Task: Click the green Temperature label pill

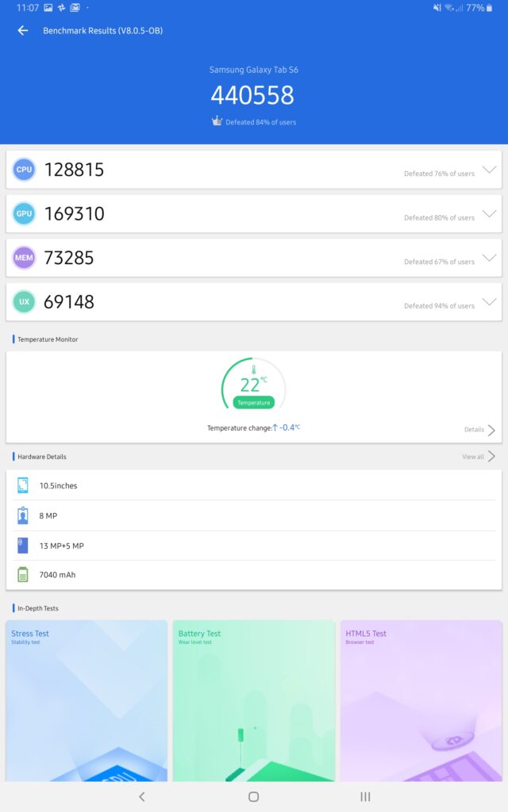Action: [x=253, y=403]
